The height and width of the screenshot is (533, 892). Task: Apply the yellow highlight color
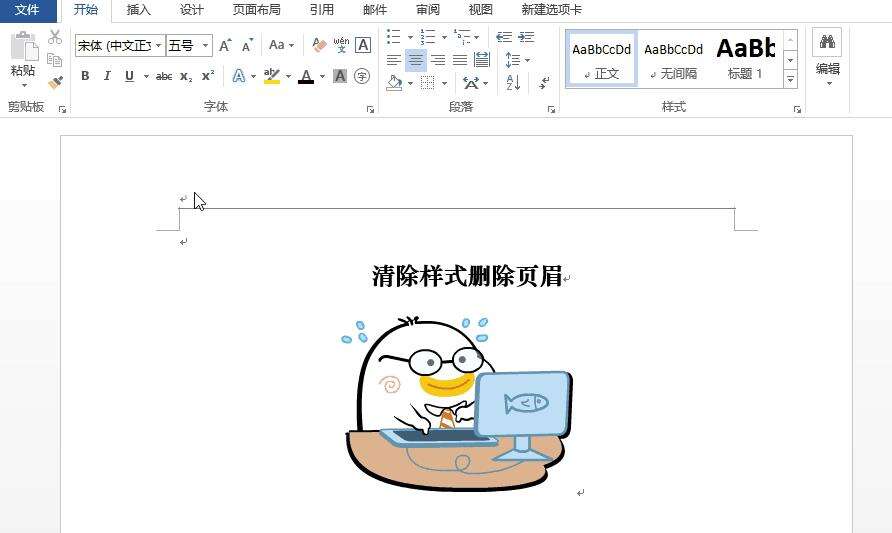[x=272, y=76]
